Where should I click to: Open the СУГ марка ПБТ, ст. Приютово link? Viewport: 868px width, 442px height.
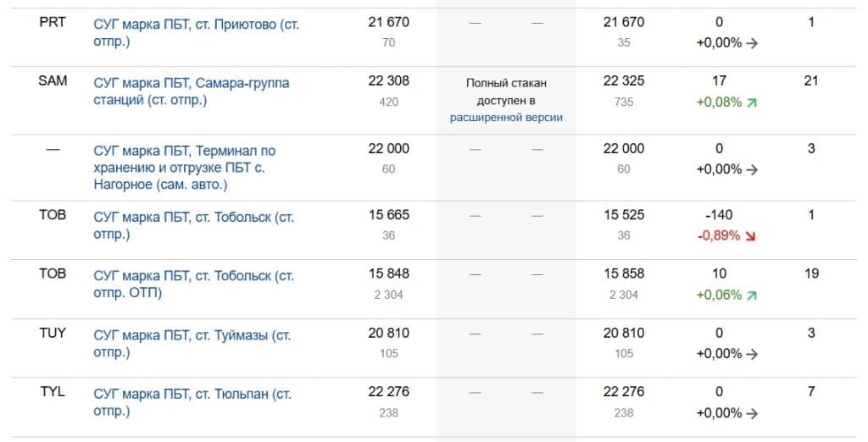196,33
